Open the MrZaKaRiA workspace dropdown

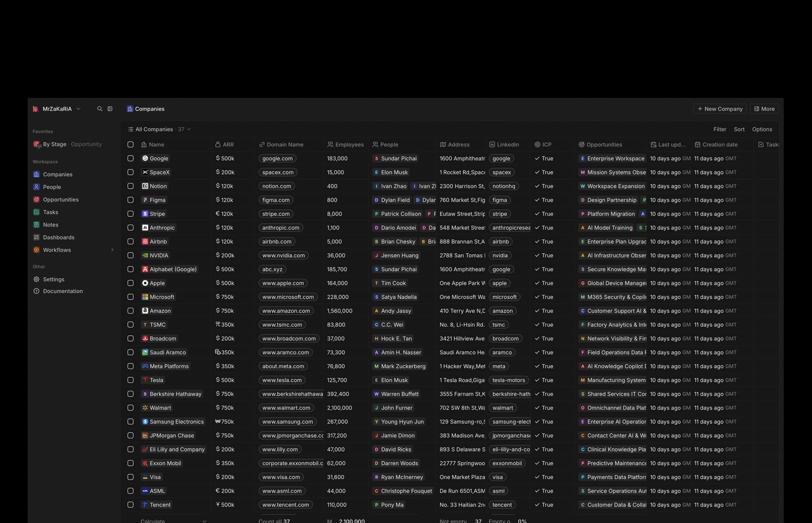coord(57,109)
